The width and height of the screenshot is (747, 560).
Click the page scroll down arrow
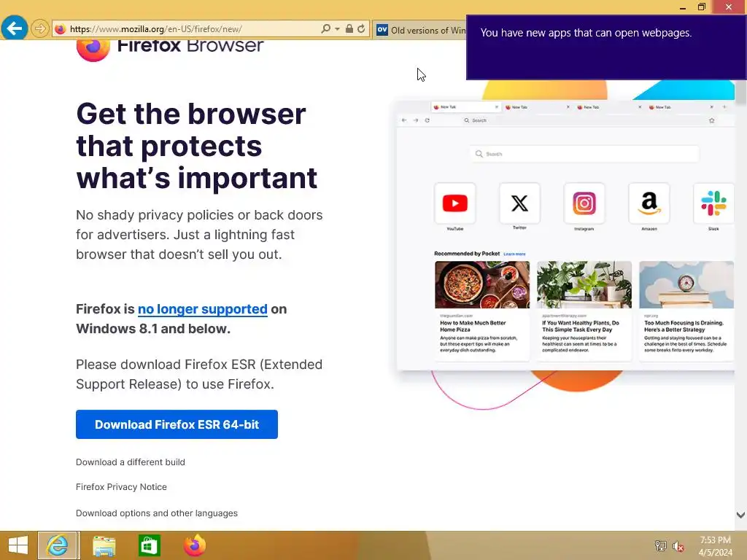[x=741, y=515]
